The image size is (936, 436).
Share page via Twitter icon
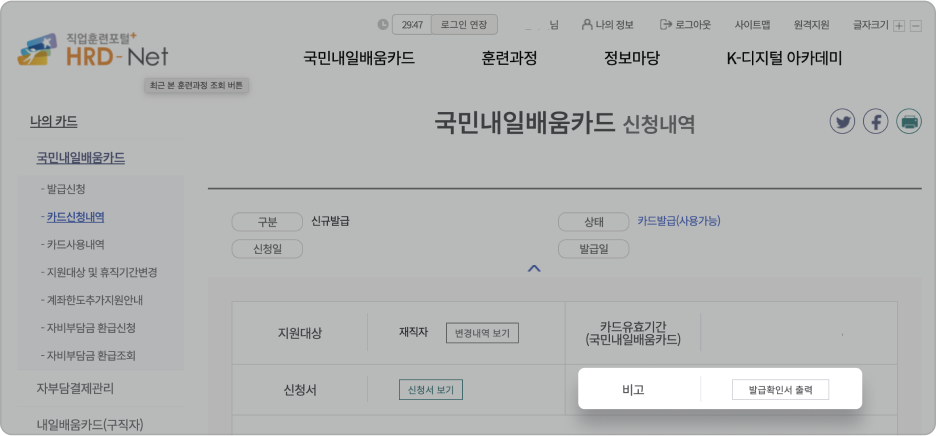pyautogui.click(x=843, y=122)
